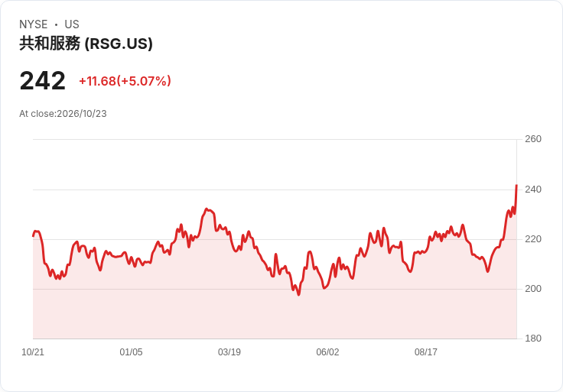Viewport: 563px width, 392px height.
Task: Click the +11.68(+5.07%) change value
Action: tap(125, 81)
